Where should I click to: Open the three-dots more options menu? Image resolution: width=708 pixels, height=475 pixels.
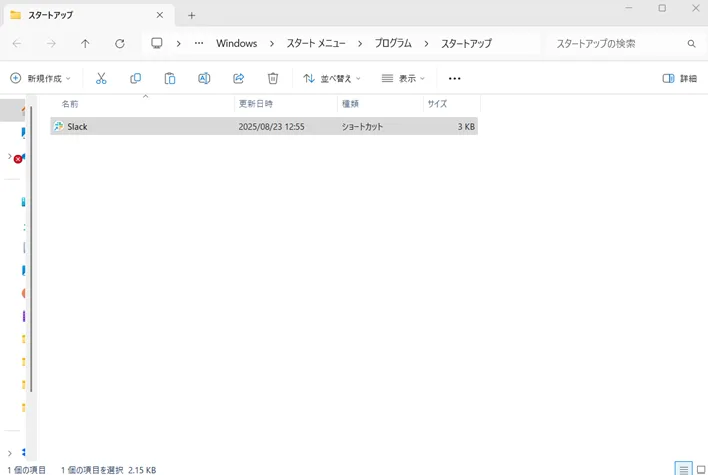tap(455, 78)
